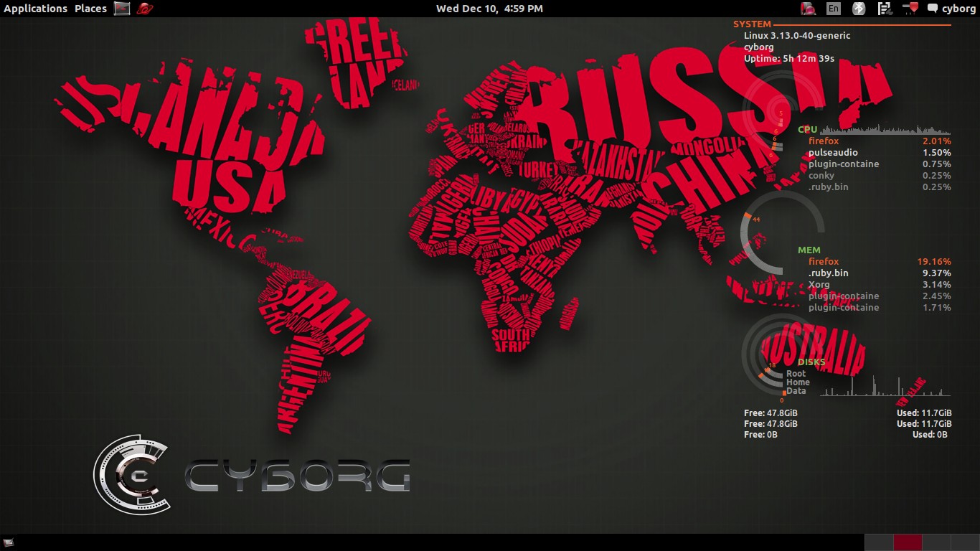Open the clock calendar showing Wed Dec 10
The height and width of the screenshot is (551, 980).
coord(489,9)
